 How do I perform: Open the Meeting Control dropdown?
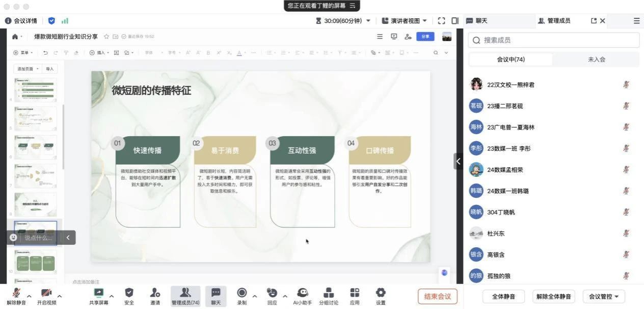point(603,296)
